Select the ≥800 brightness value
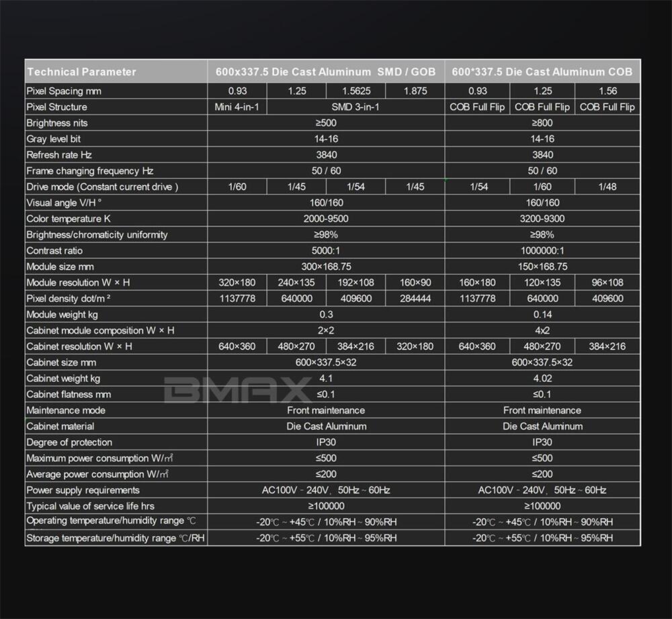 (542, 123)
